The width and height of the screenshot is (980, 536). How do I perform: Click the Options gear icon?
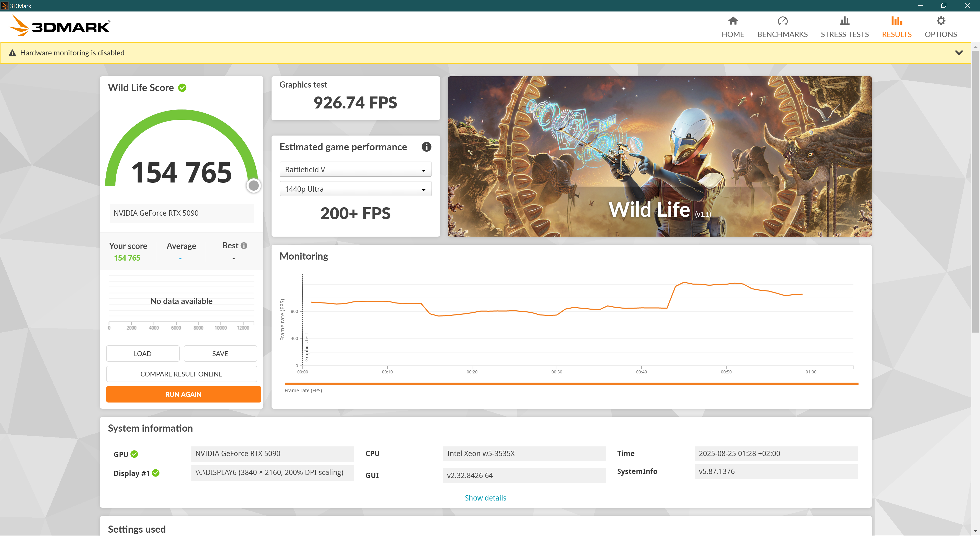(941, 20)
